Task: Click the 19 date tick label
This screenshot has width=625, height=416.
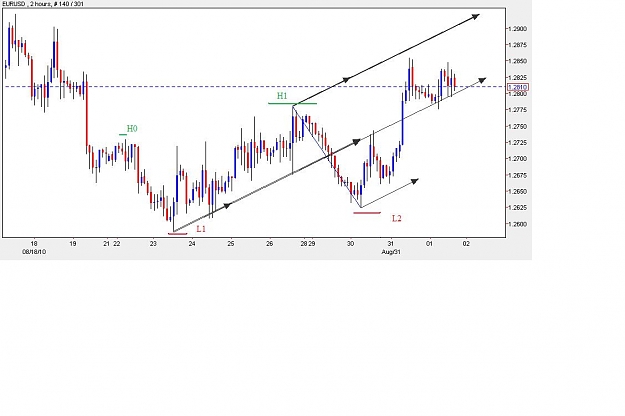Action: tap(73, 243)
